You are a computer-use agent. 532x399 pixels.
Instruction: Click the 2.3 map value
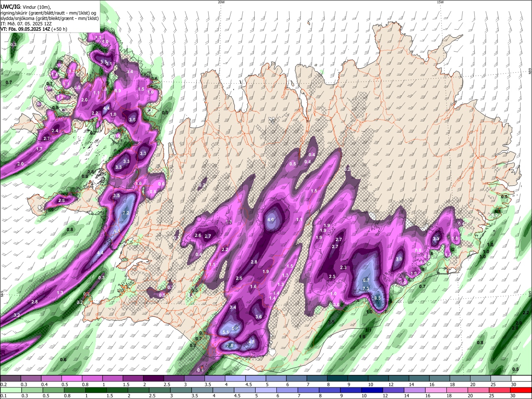click(343, 267)
